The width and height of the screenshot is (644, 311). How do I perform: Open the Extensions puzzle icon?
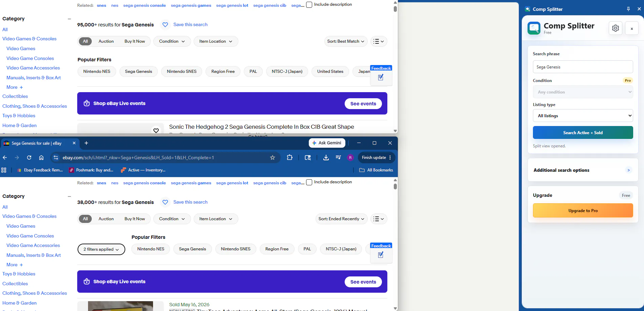click(x=289, y=158)
